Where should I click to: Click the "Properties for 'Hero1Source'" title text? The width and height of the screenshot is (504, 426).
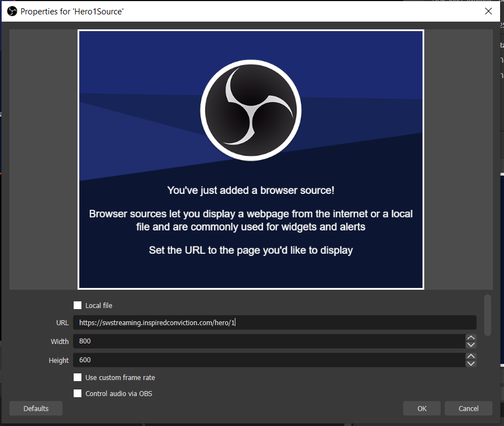72,12
